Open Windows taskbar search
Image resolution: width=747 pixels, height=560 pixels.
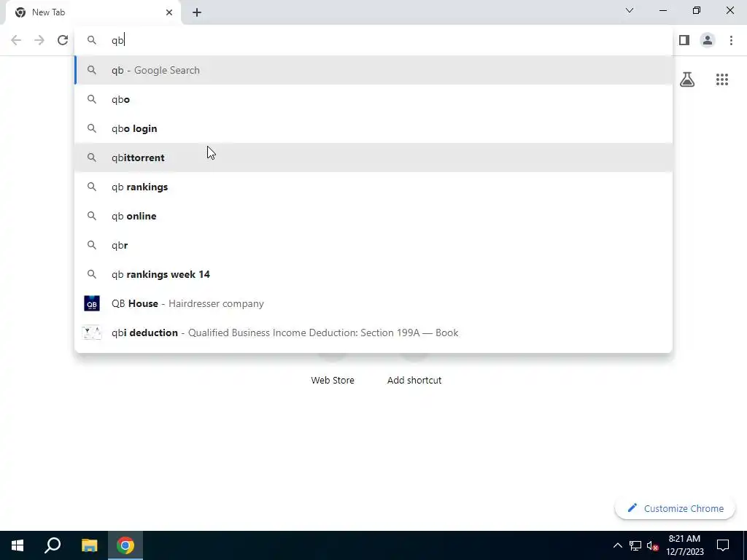[x=53, y=545]
